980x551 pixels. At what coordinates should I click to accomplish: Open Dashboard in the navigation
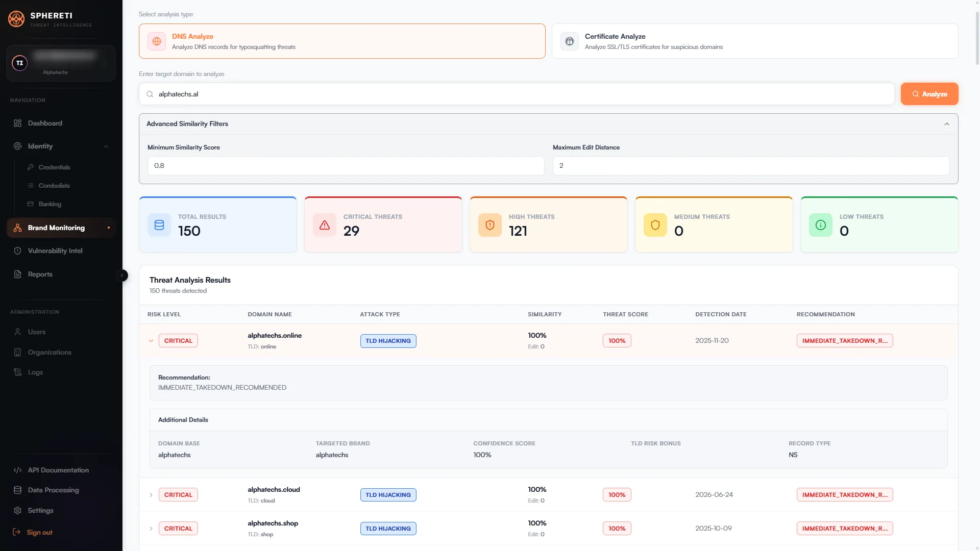tap(61, 123)
